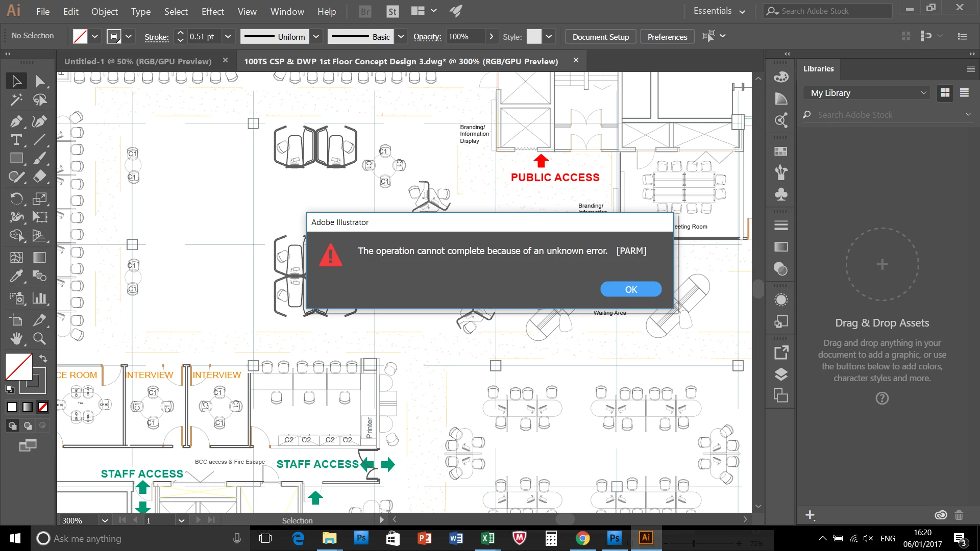Switch libraries to grid view

(945, 93)
